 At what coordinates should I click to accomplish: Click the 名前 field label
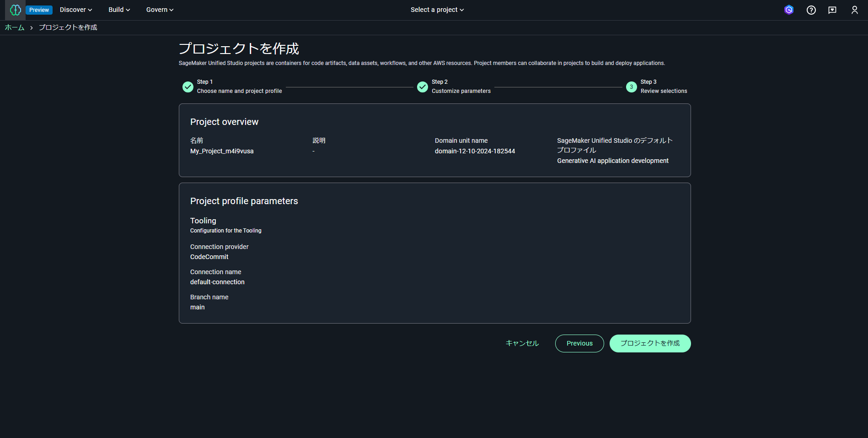click(x=197, y=141)
